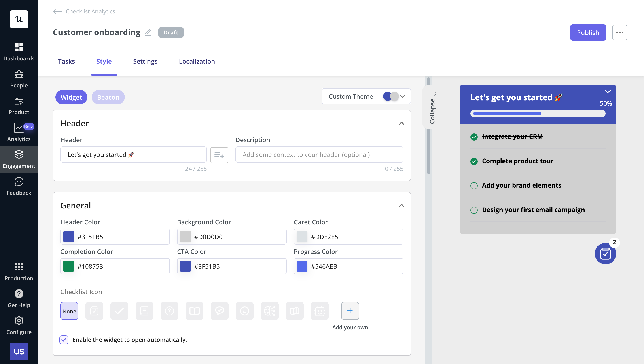This screenshot has height=364, width=644.
Task: Pick the checkmark checklist icon
Action: (119, 311)
